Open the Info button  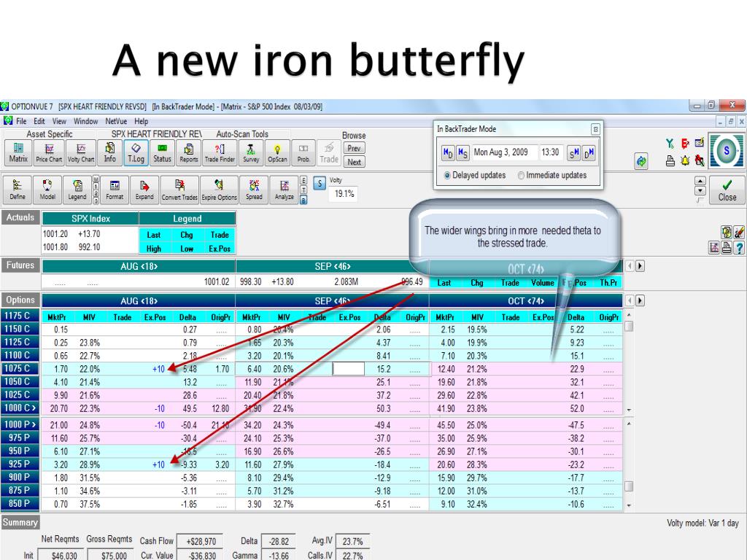pyautogui.click(x=110, y=153)
